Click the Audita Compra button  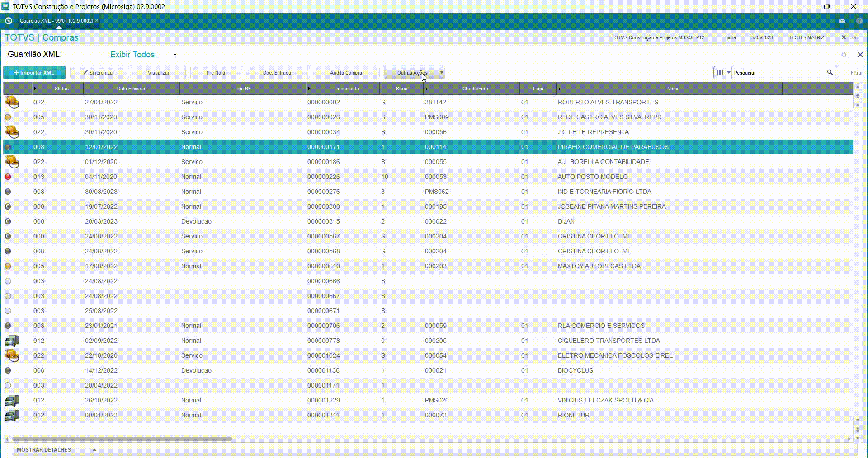tap(346, 73)
